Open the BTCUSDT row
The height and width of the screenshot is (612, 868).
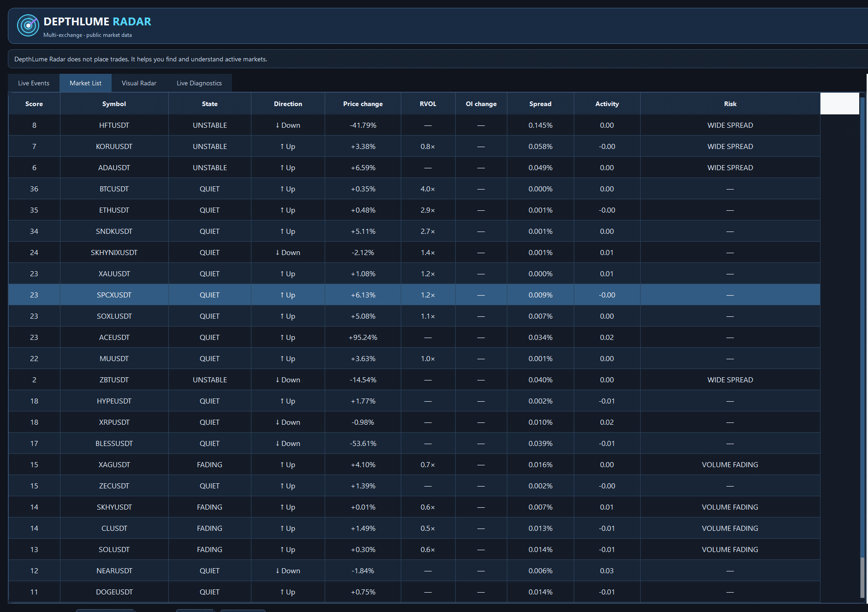click(414, 189)
